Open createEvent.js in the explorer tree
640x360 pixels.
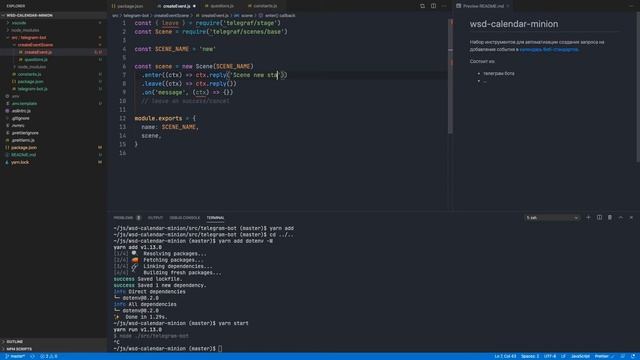(x=53, y=52)
